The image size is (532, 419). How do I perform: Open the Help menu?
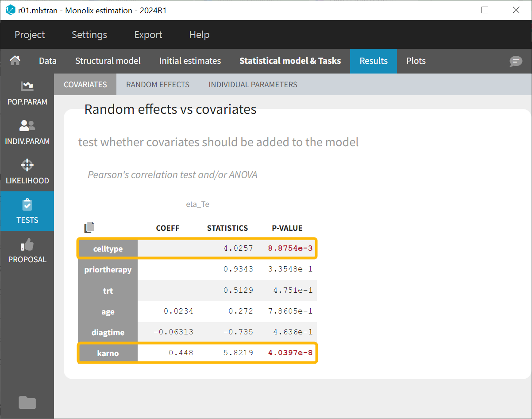[x=199, y=35]
